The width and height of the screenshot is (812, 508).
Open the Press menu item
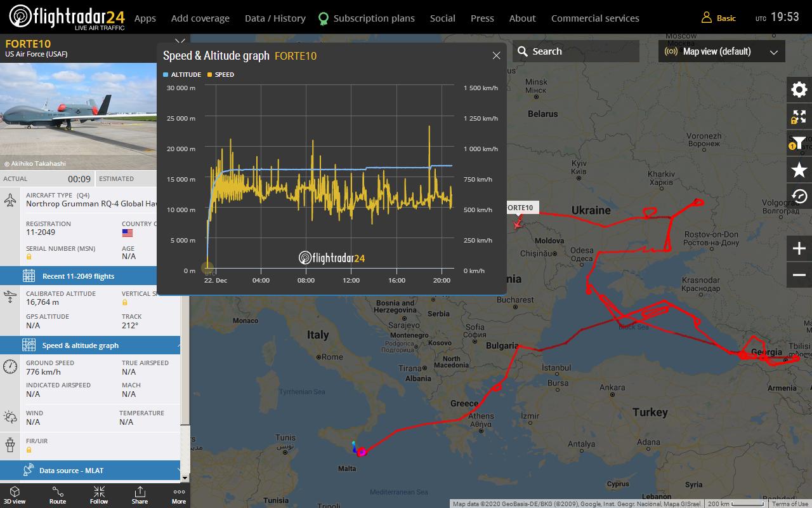coord(482,18)
